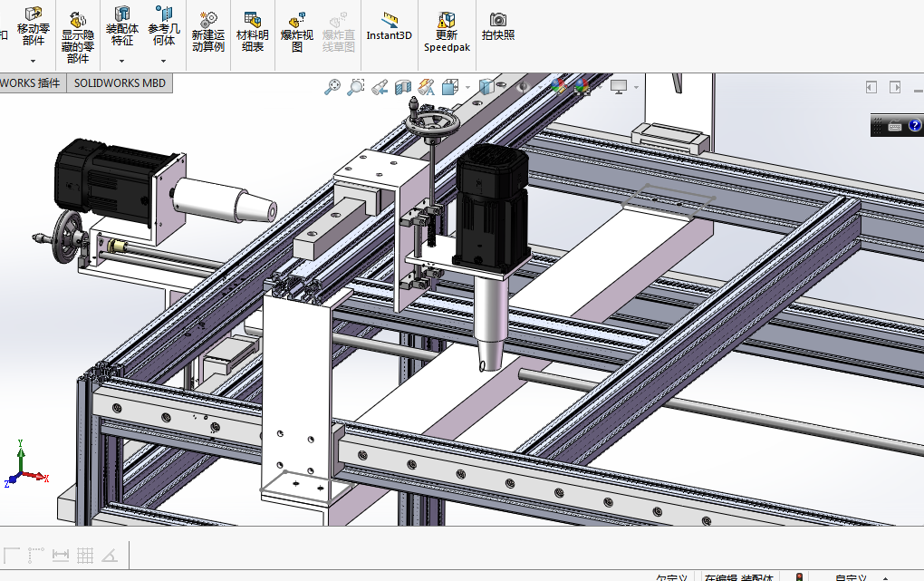
Task: Switch to the SOLIDWORKS MBD tab
Action: click(x=120, y=83)
